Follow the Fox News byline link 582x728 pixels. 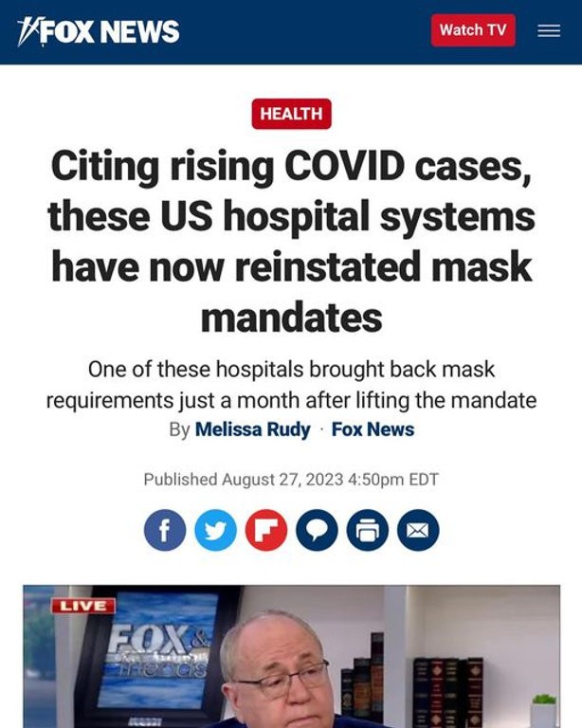coord(373,429)
